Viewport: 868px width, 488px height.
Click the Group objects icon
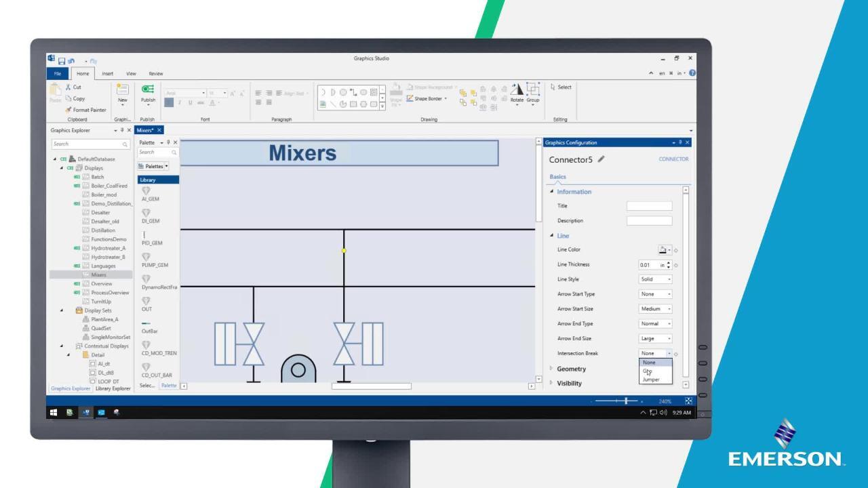click(x=533, y=90)
